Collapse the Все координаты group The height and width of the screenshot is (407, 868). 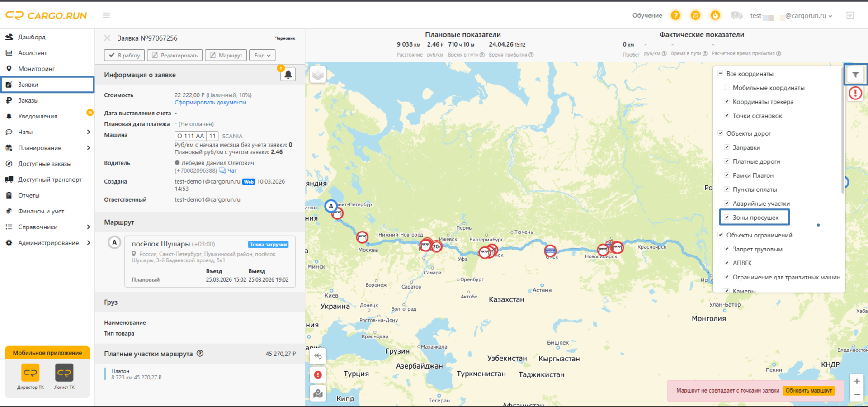[720, 73]
